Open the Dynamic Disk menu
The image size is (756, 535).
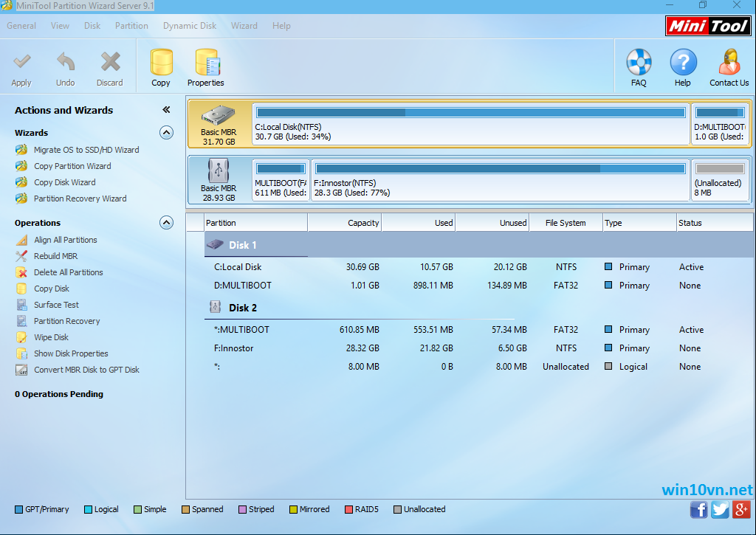(x=190, y=26)
